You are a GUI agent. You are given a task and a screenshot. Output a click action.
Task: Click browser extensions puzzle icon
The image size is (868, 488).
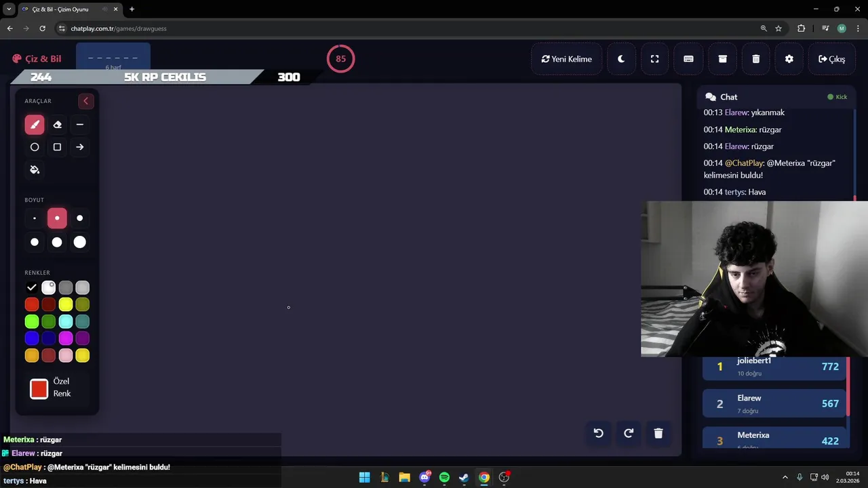tap(802, 28)
